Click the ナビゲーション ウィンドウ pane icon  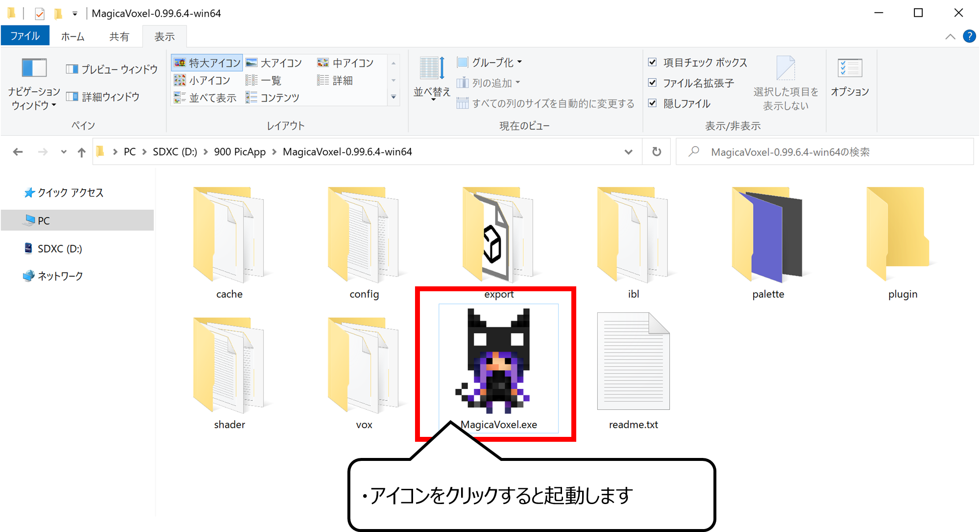(34, 84)
